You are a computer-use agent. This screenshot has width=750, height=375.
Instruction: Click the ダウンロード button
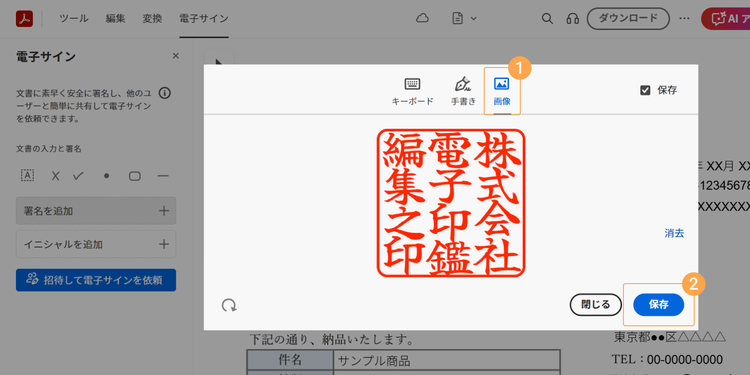click(628, 19)
